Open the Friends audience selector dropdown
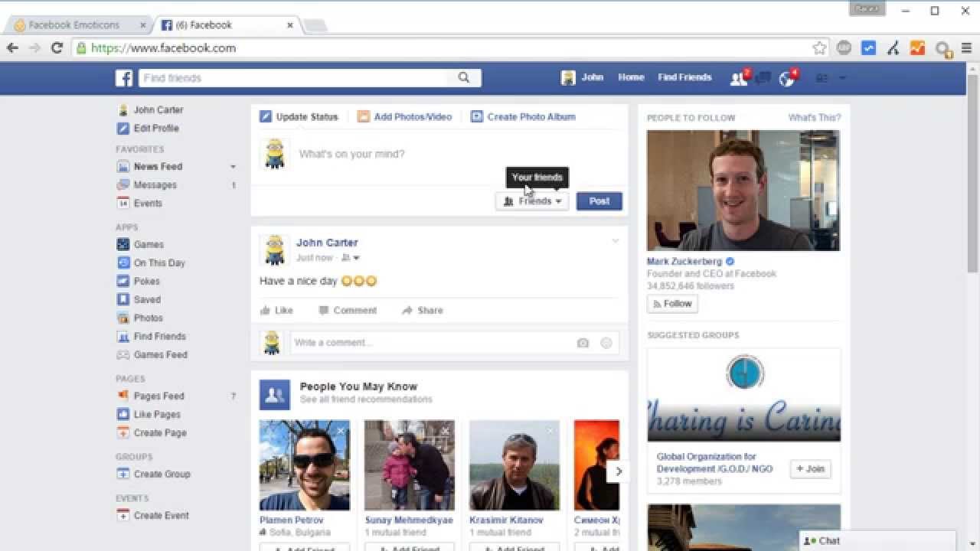 (x=532, y=201)
